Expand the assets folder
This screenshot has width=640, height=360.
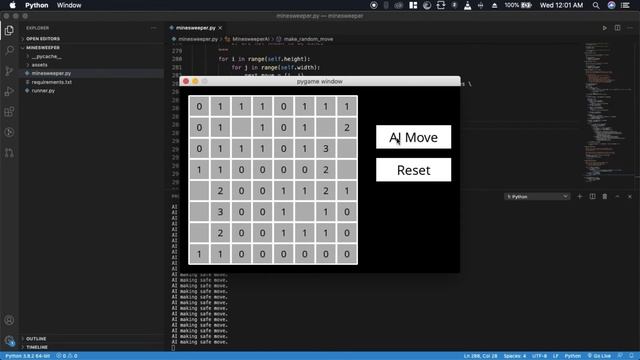[x=40, y=65]
